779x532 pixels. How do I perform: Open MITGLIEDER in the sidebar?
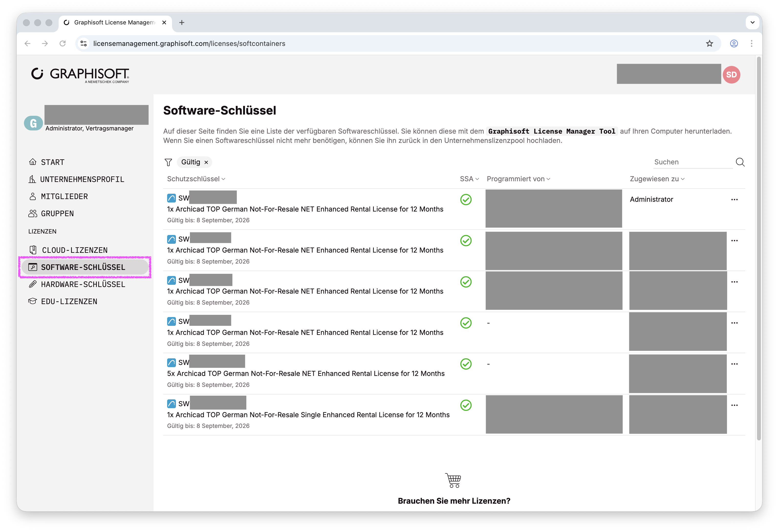(x=58, y=196)
